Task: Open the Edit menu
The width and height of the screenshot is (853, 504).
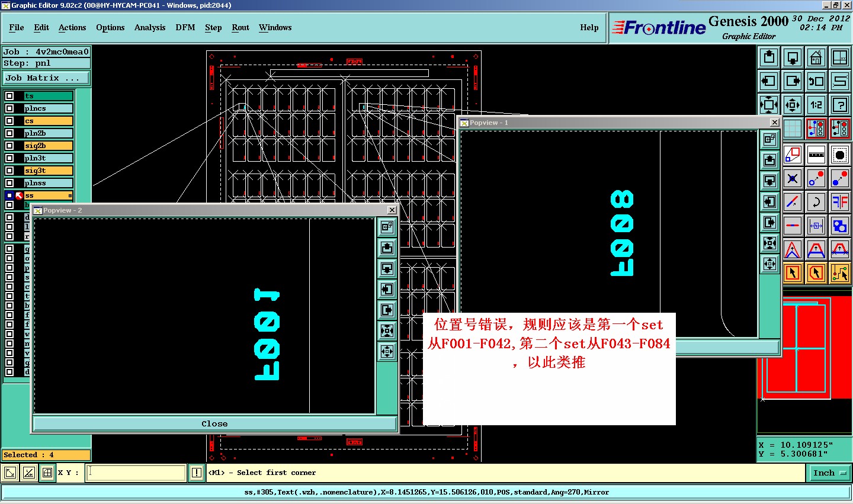Action: tap(41, 27)
